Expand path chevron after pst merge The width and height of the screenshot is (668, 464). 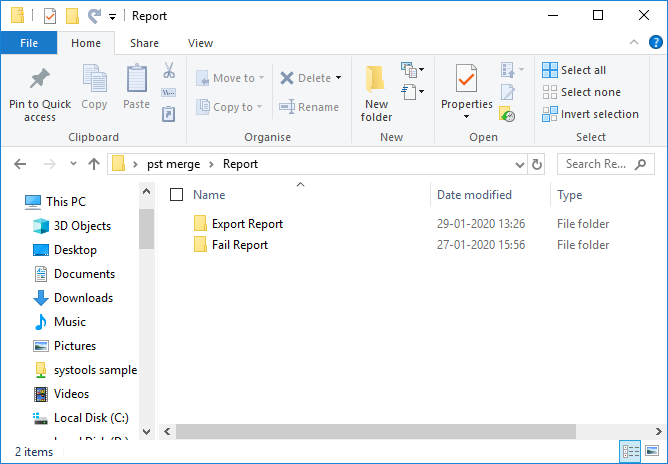(211, 164)
